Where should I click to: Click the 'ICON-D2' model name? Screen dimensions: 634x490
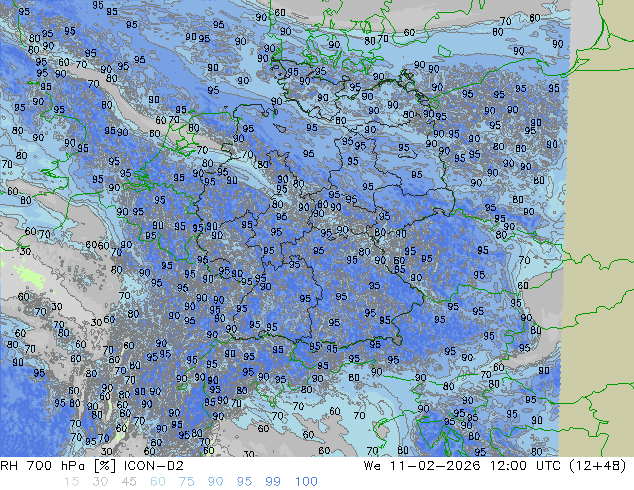tap(154, 466)
